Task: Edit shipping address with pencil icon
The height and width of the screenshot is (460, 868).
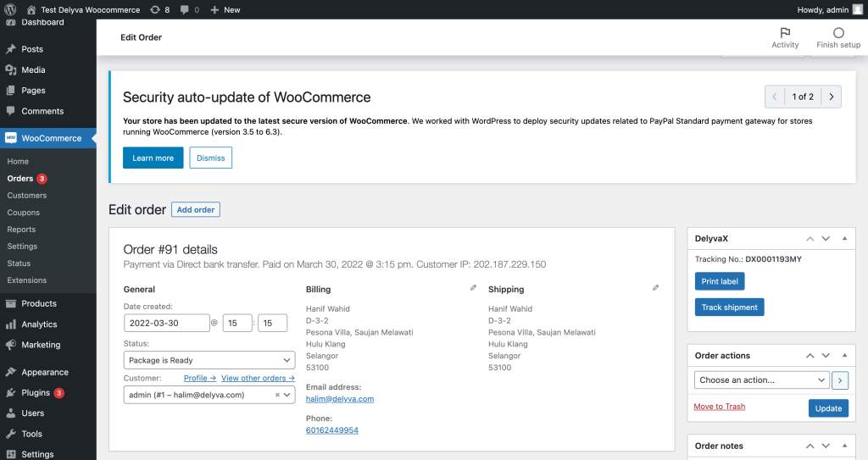Action: tap(655, 288)
